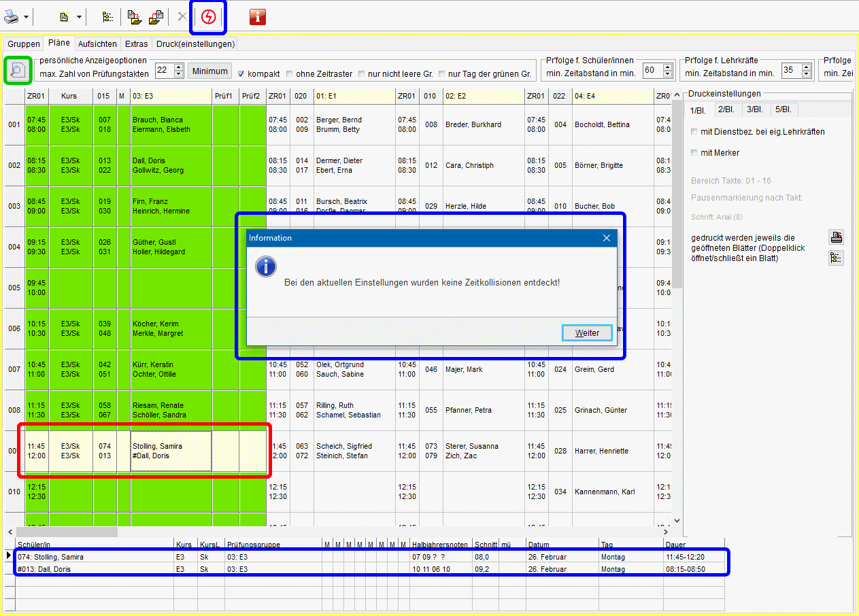This screenshot has width=859, height=616.
Task: Click the Minimum button
Action: [x=209, y=71]
